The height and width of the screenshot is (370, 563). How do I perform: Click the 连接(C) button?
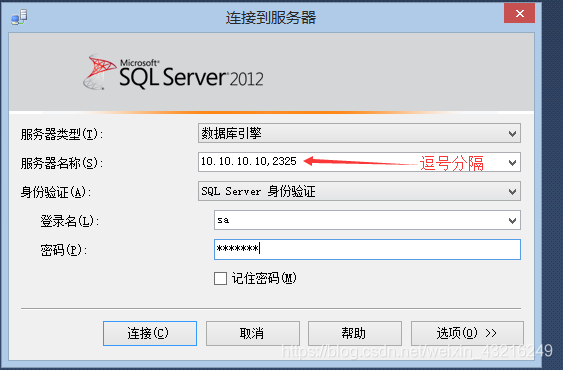[x=150, y=333]
